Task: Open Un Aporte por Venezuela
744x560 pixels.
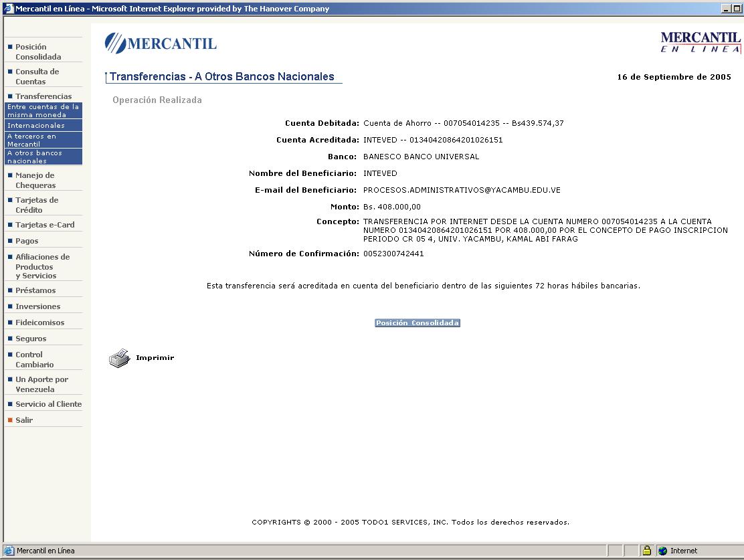Action: click(41, 385)
